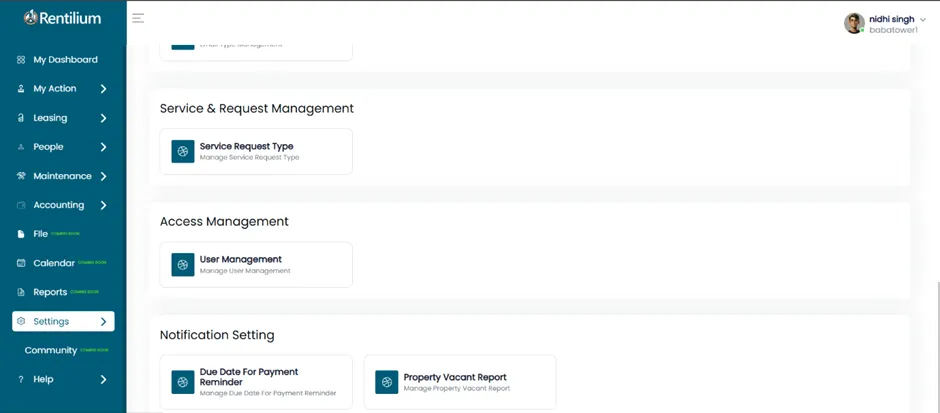Expand the Accounting submenu chevron

103,205
